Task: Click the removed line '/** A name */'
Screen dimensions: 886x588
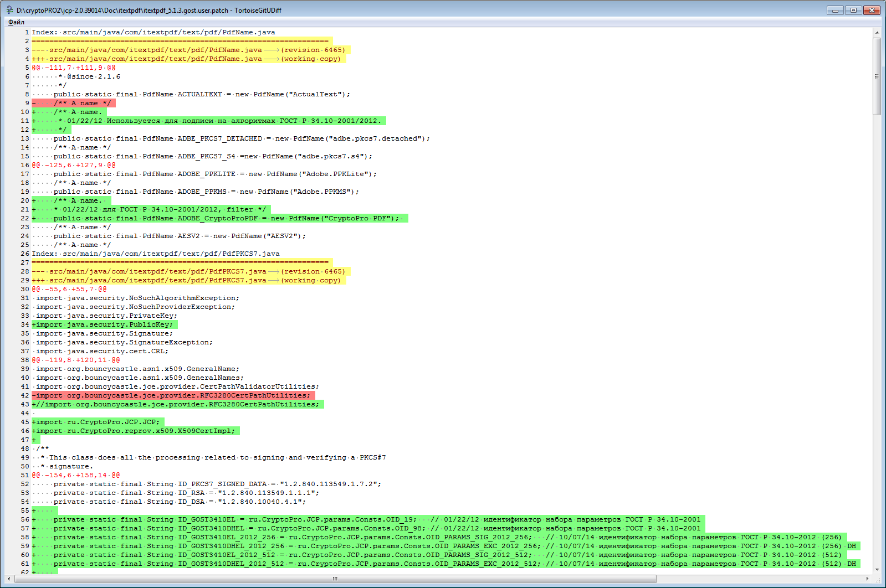Action: point(74,103)
